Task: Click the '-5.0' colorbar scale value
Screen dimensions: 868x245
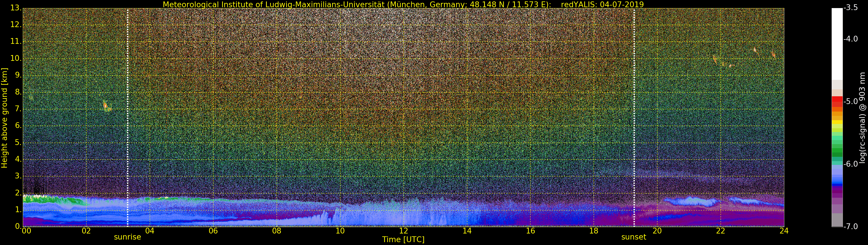Action: [850, 101]
